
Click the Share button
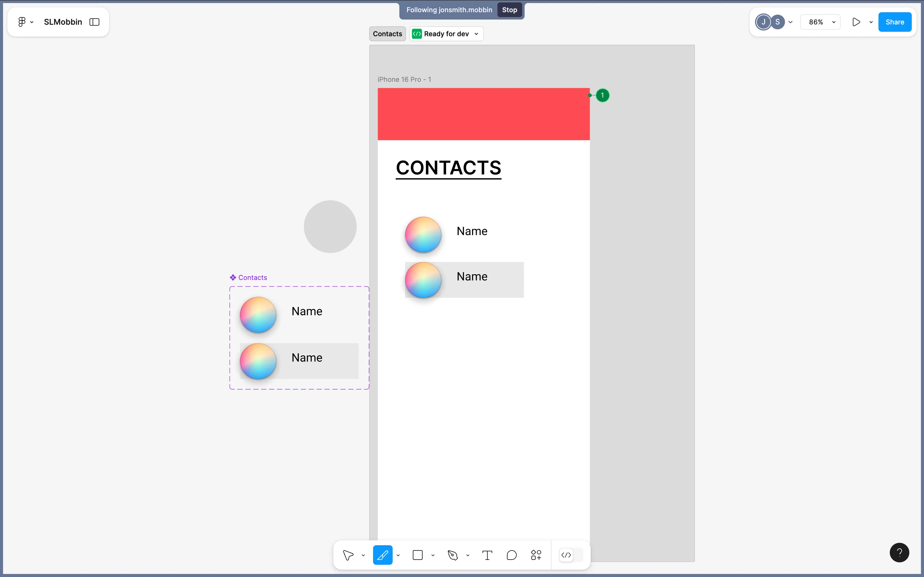click(895, 22)
